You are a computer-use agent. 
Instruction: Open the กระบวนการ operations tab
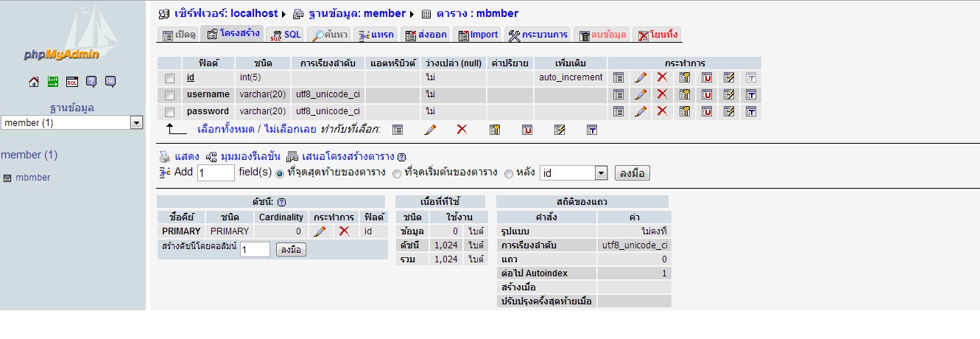[x=537, y=35]
